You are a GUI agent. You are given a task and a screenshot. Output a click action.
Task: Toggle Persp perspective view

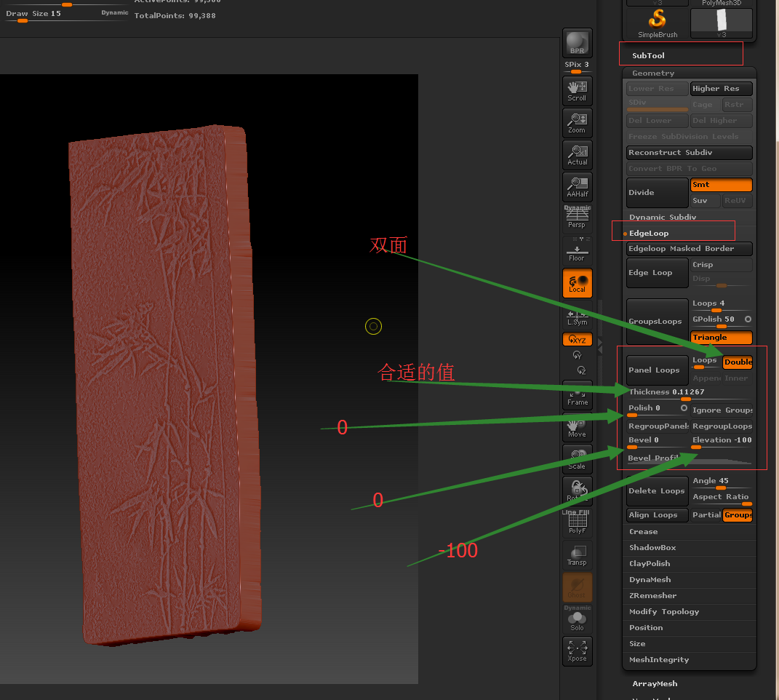pos(577,218)
